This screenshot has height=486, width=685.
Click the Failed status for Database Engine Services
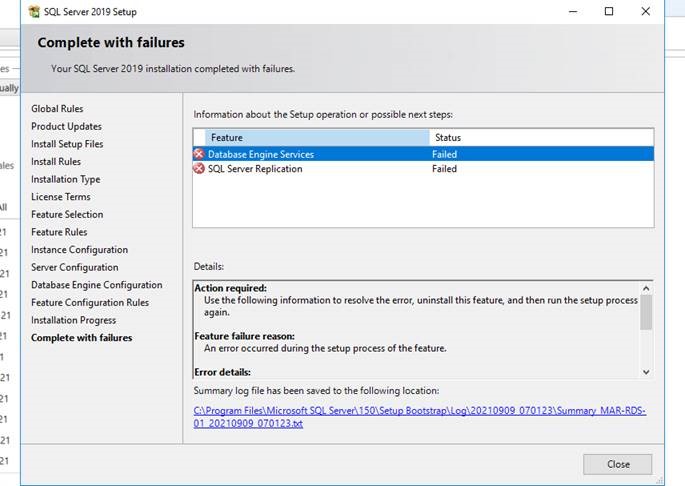pos(444,154)
